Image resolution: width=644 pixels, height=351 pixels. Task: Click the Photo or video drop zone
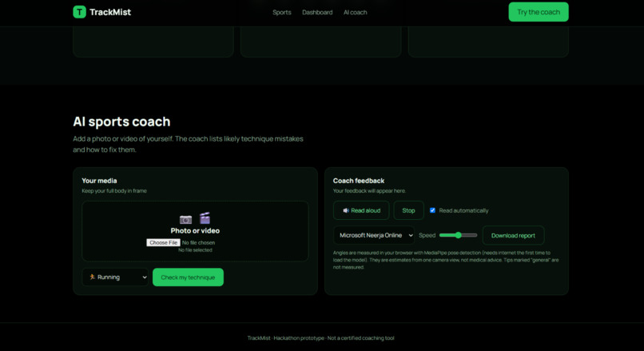pyautogui.click(x=195, y=231)
